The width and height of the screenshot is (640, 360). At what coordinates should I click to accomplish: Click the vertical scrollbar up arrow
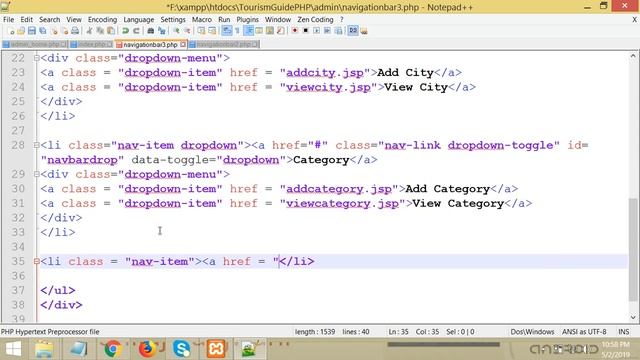[x=633, y=56]
